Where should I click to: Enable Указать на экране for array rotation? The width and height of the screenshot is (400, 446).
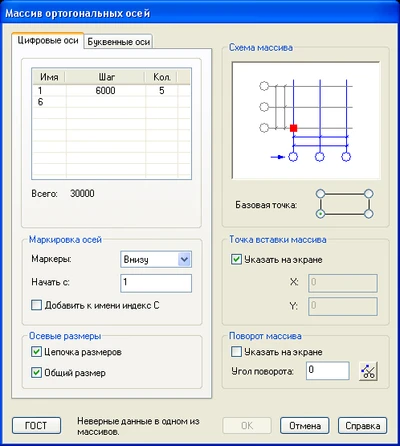point(236,352)
